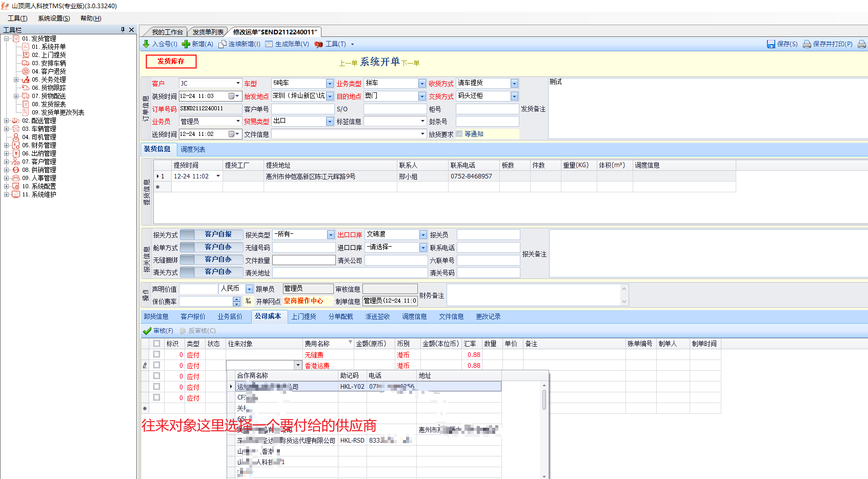This screenshot has width=868, height=479.
Task: Expand the 02. 配送管理 tree node
Action: [x=7, y=121]
